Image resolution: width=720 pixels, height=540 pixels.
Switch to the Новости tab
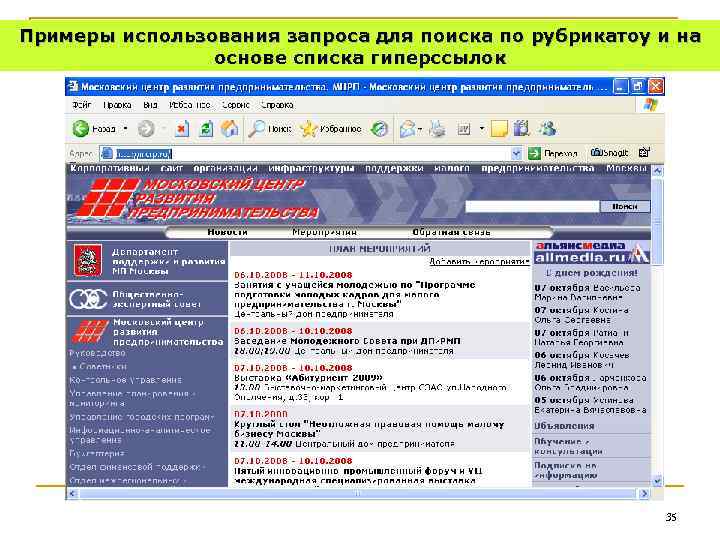(x=228, y=232)
